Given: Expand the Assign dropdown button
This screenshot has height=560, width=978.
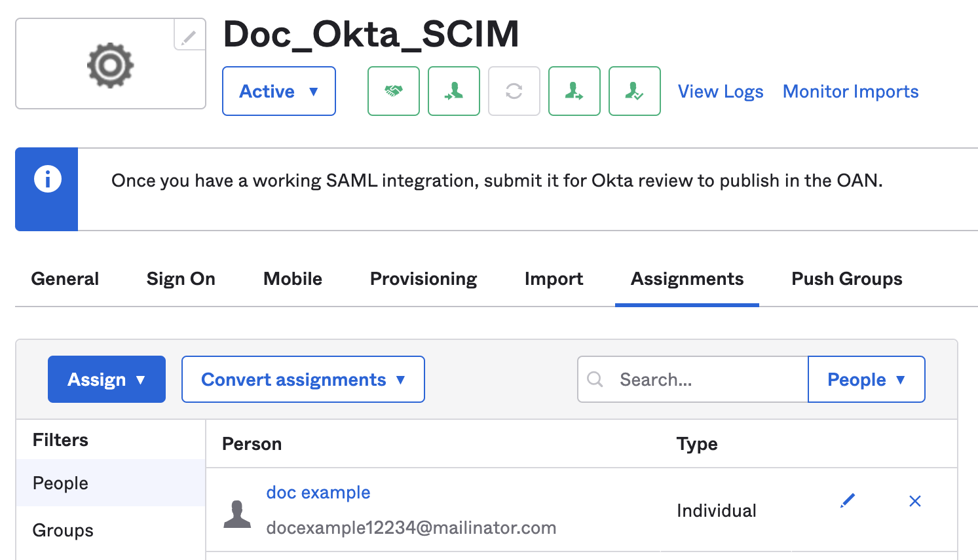Looking at the screenshot, I should point(106,379).
